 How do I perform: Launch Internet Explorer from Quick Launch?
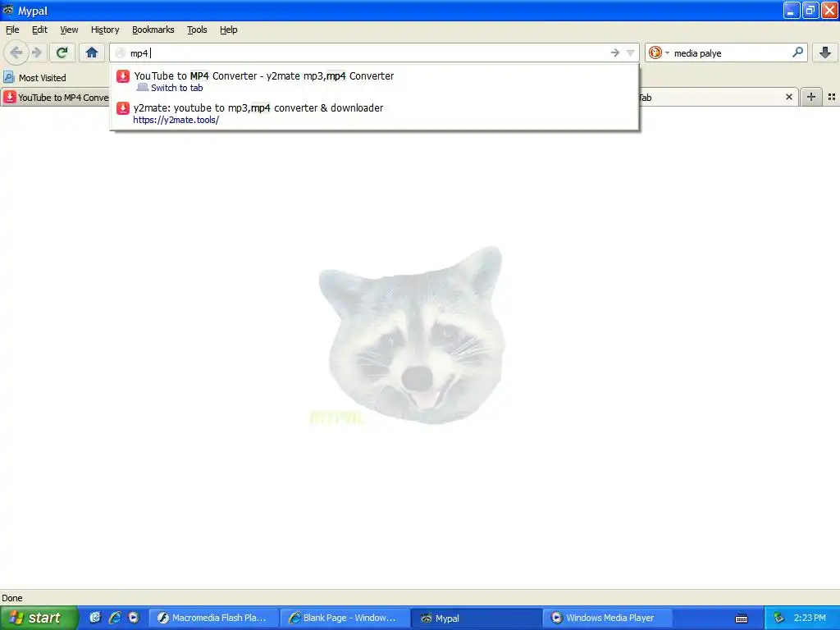[x=114, y=618]
